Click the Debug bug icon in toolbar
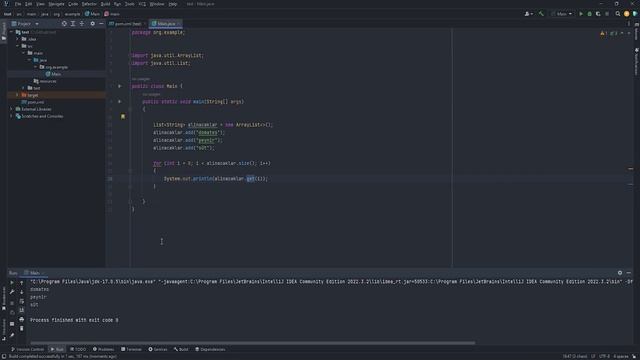640x360 pixels. [x=589, y=14]
